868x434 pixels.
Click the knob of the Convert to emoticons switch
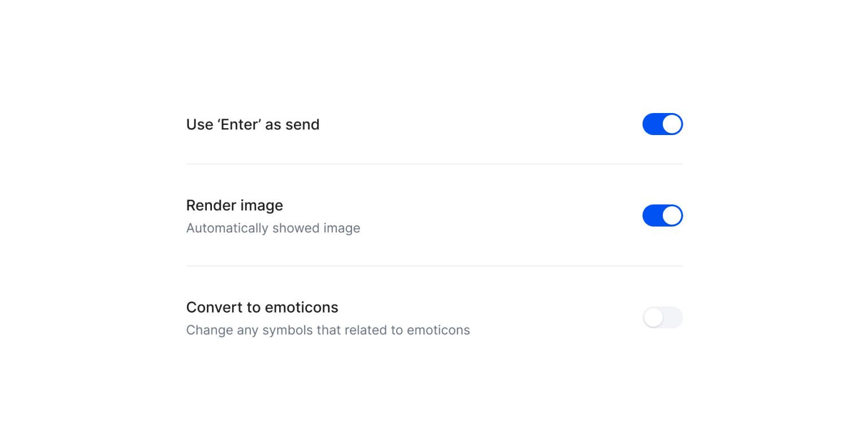[x=653, y=318]
